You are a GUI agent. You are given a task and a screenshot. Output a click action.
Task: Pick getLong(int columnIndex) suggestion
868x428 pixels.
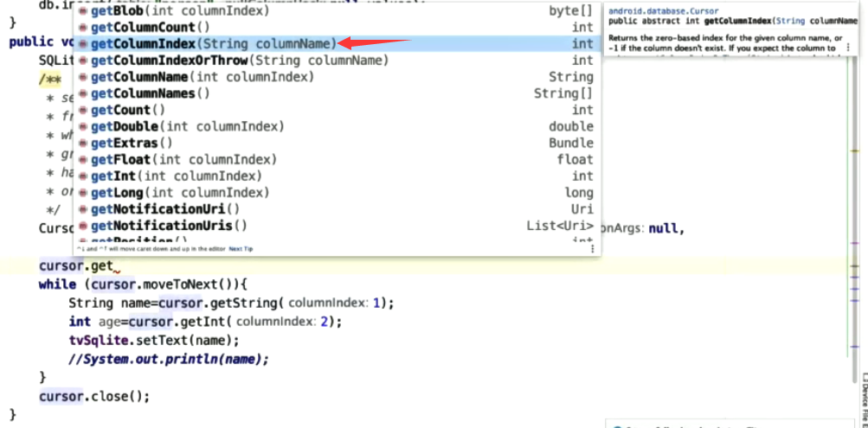(337, 193)
